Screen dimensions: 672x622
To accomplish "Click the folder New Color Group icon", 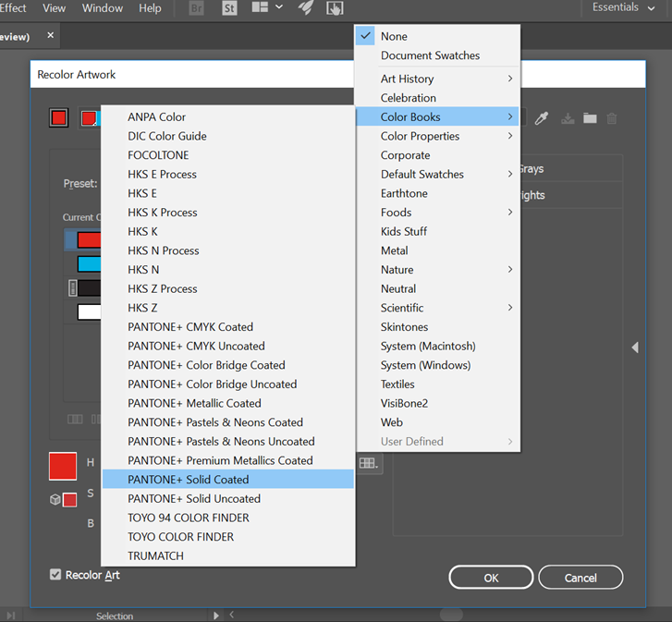I will point(590,118).
